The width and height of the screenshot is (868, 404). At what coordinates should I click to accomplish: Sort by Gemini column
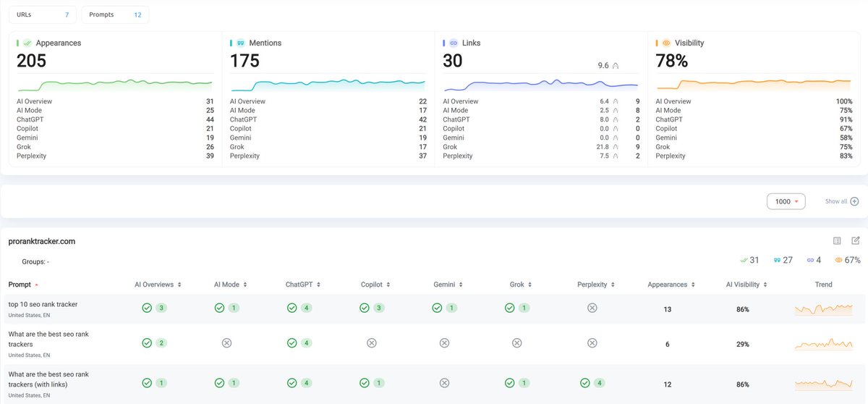point(448,285)
